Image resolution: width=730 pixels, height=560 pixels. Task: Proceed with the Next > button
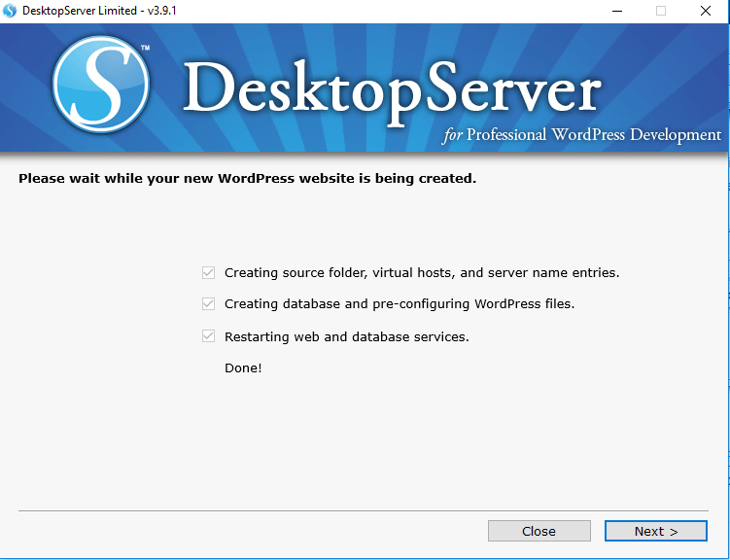(x=655, y=531)
